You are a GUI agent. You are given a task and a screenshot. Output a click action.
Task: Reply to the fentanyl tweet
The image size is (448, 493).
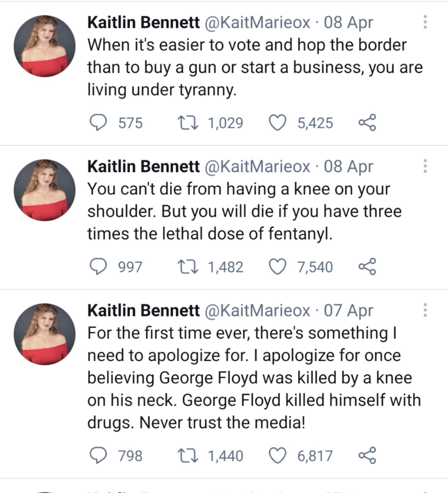[98, 266]
